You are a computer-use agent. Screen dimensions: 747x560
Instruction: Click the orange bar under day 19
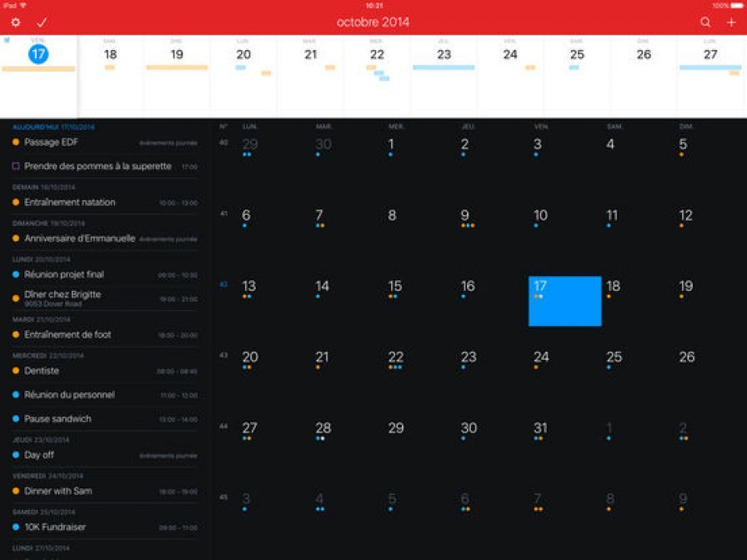(x=177, y=67)
